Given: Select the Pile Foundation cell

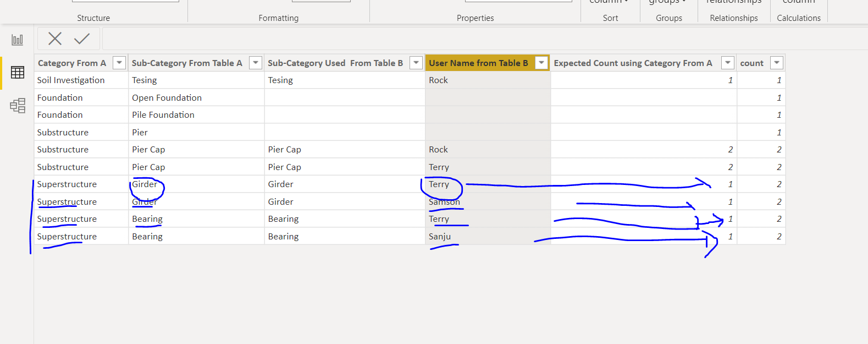Looking at the screenshot, I should point(196,114).
